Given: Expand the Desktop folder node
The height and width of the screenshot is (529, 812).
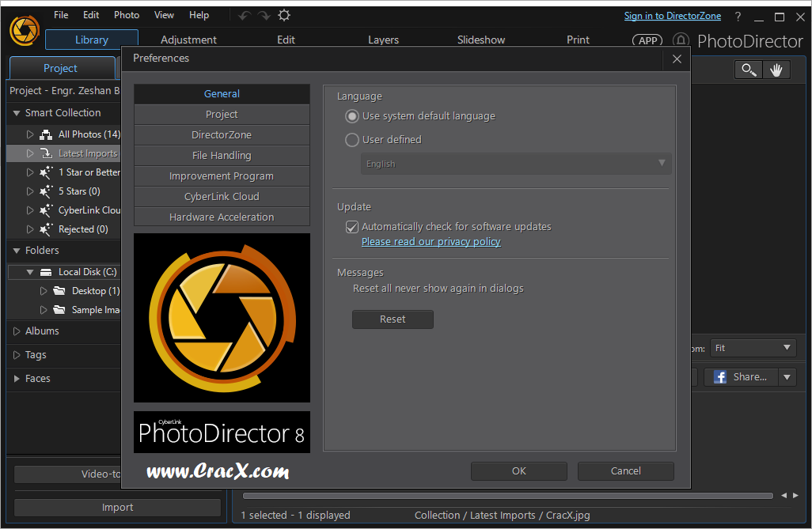Looking at the screenshot, I should click(44, 291).
